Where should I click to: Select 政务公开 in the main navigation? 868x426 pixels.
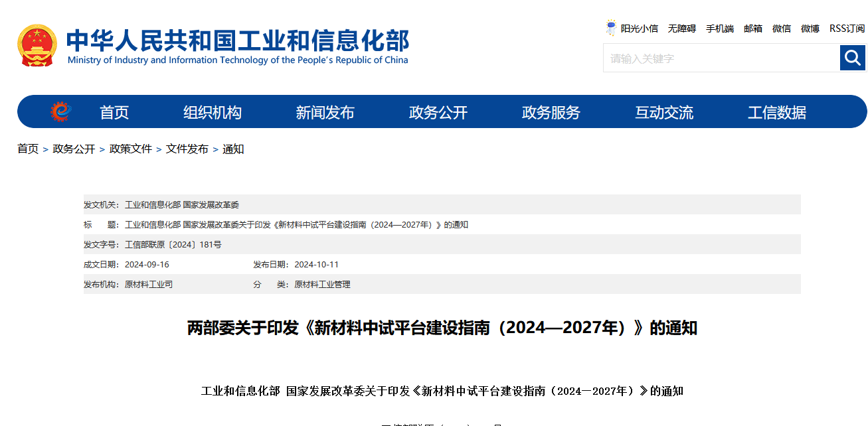pos(438,113)
